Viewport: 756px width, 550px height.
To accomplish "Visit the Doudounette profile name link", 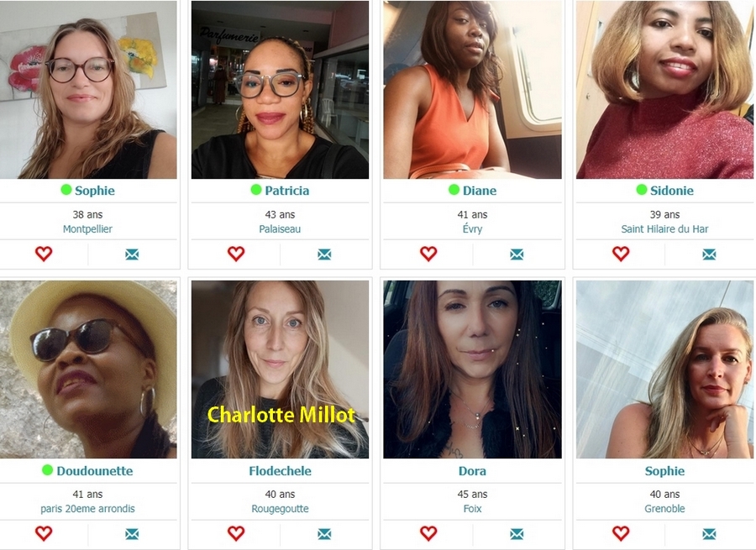I will [94, 470].
